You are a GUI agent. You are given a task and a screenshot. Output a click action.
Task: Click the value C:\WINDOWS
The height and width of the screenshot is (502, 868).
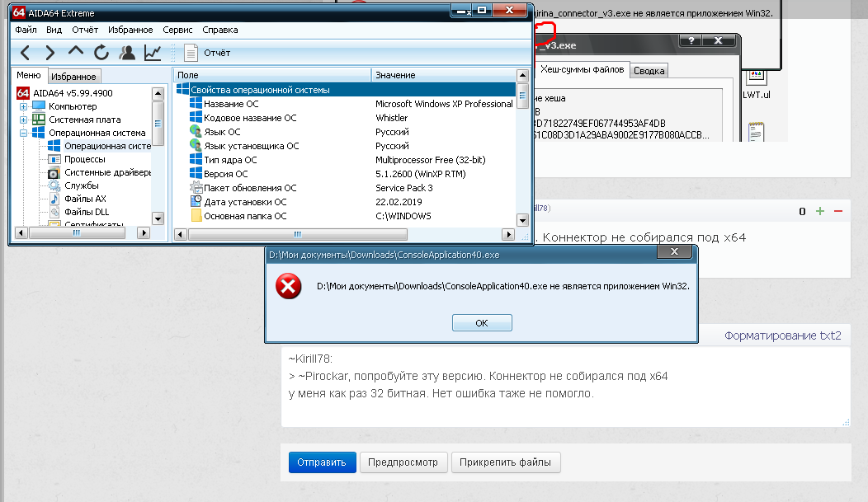point(403,216)
